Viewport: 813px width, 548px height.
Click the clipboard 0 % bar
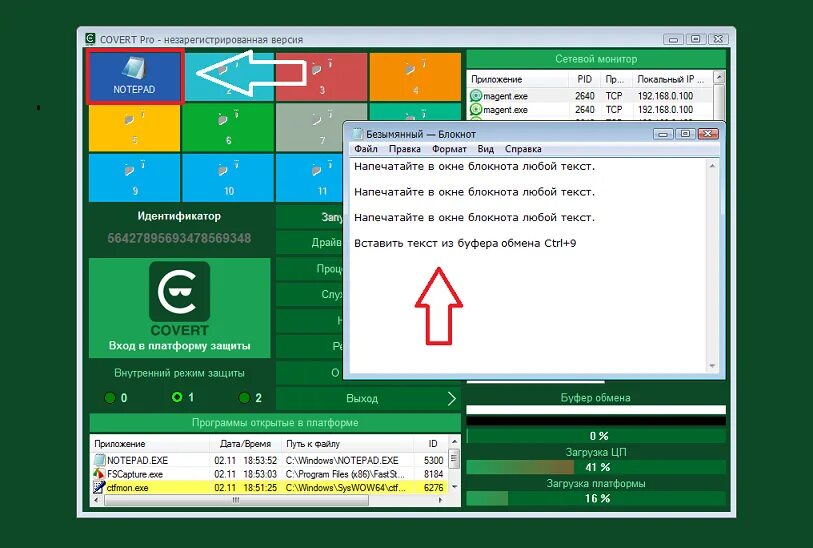pos(596,436)
